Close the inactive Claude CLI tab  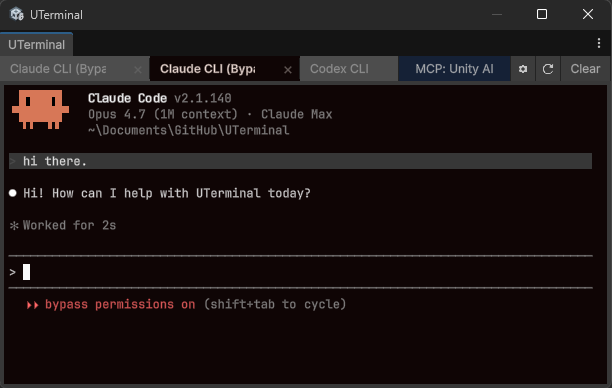(138, 70)
